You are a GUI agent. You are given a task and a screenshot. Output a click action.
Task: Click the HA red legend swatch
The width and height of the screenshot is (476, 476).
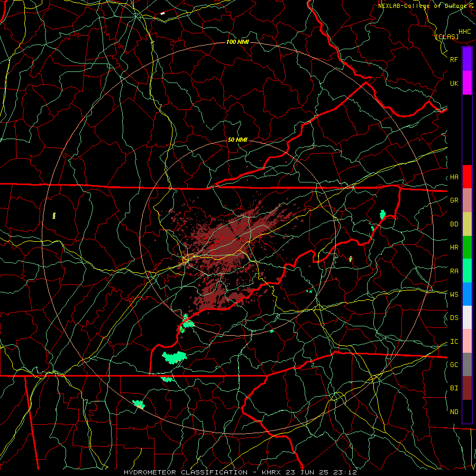point(467,177)
